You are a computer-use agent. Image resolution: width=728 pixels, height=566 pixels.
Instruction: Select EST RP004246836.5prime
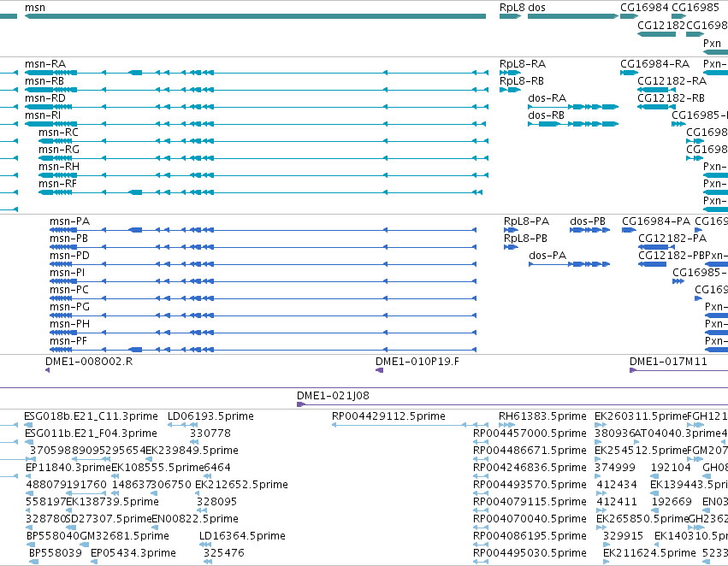click(x=481, y=476)
